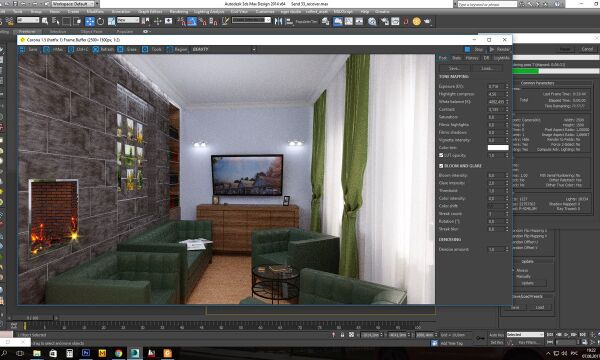Open the selection filter dropdown

(x=28, y=20)
